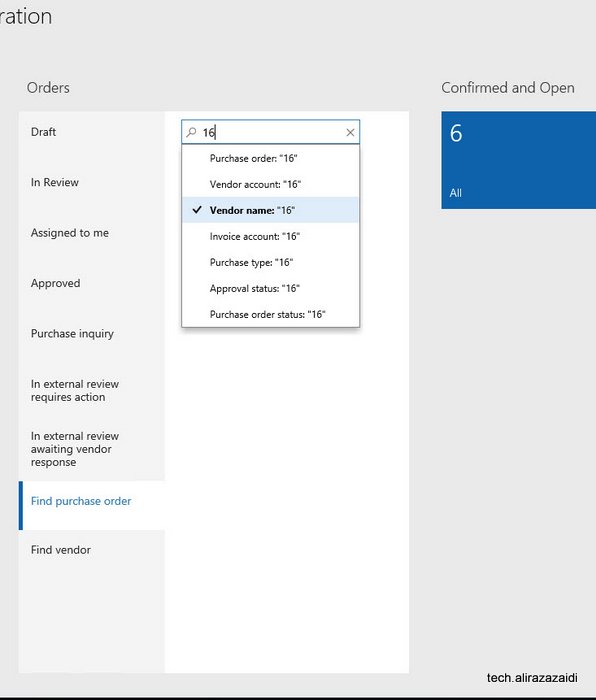This screenshot has height=700, width=596.
Task: Pick Purchase order status: "16" entry
Action: [270, 314]
